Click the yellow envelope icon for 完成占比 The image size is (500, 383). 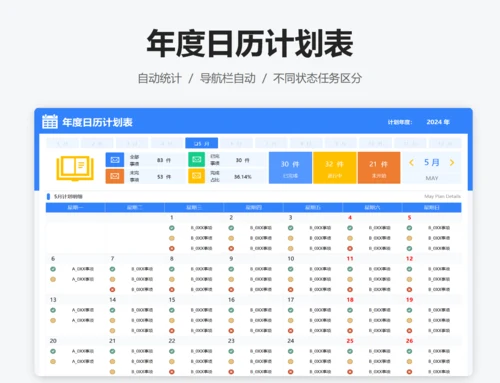click(x=197, y=176)
